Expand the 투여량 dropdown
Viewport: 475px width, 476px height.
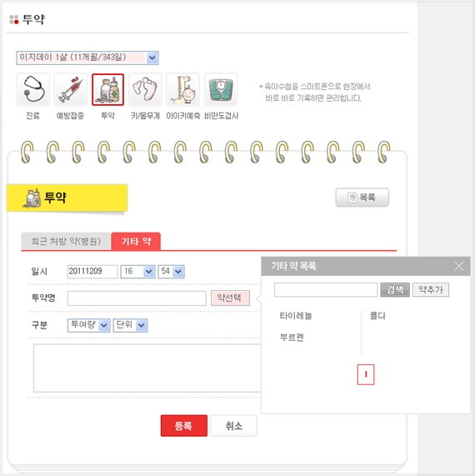pyautogui.click(x=88, y=325)
